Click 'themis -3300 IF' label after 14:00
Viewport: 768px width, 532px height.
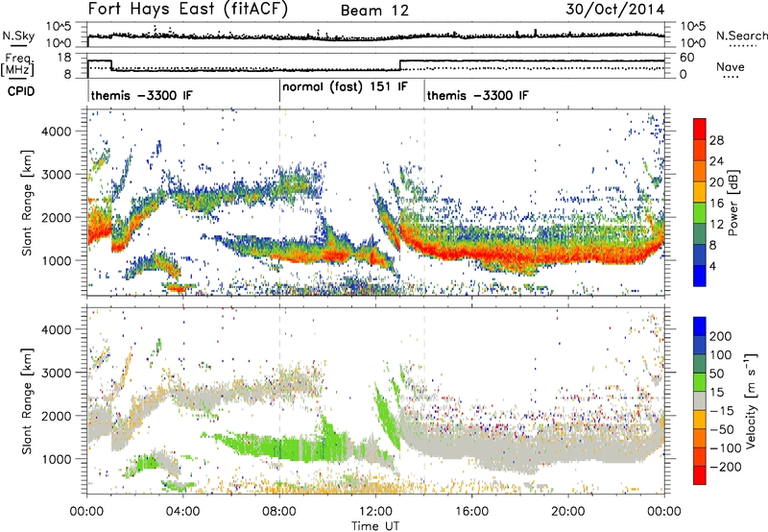point(477,95)
